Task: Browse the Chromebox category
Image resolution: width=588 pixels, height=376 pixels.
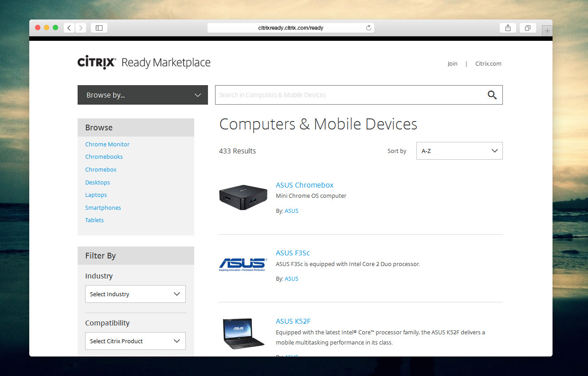Action: pos(101,170)
